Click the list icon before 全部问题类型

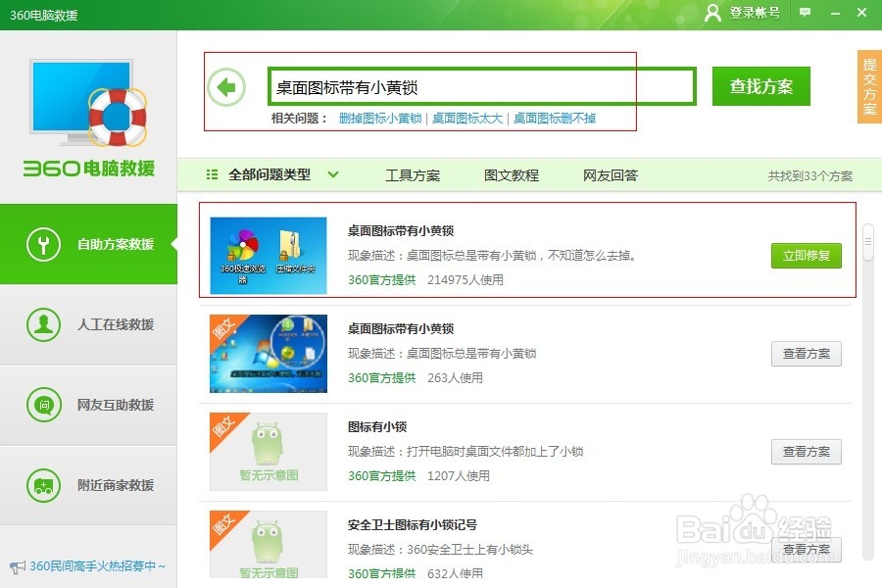(211, 173)
